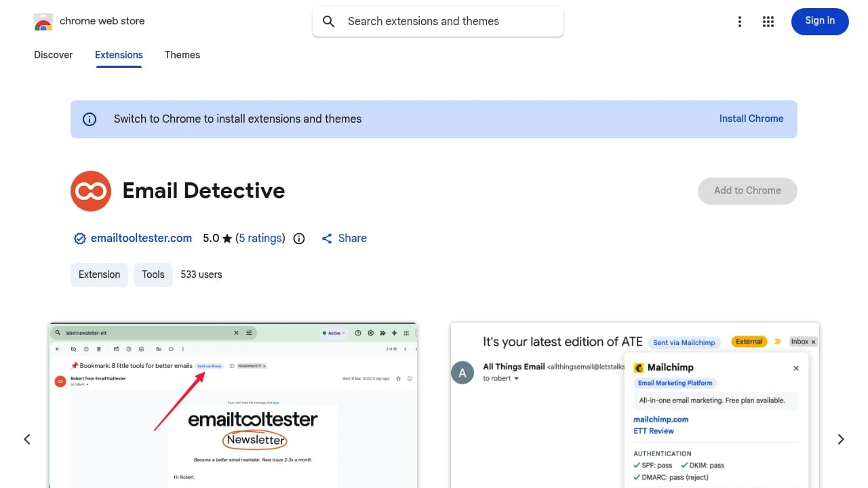Click the Share link text
Image resolution: width=868 pixels, height=488 pixels.
coord(353,239)
